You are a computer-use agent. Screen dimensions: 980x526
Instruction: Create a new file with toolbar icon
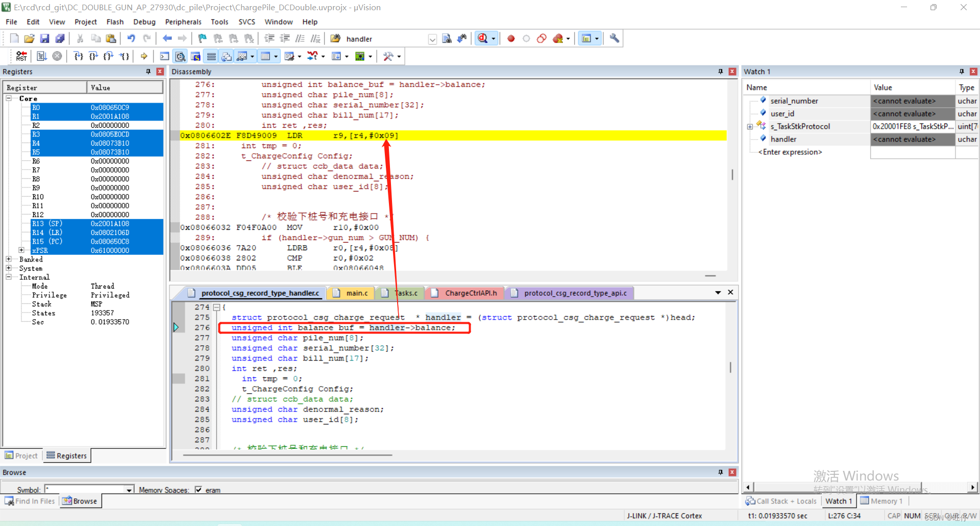click(x=14, y=39)
